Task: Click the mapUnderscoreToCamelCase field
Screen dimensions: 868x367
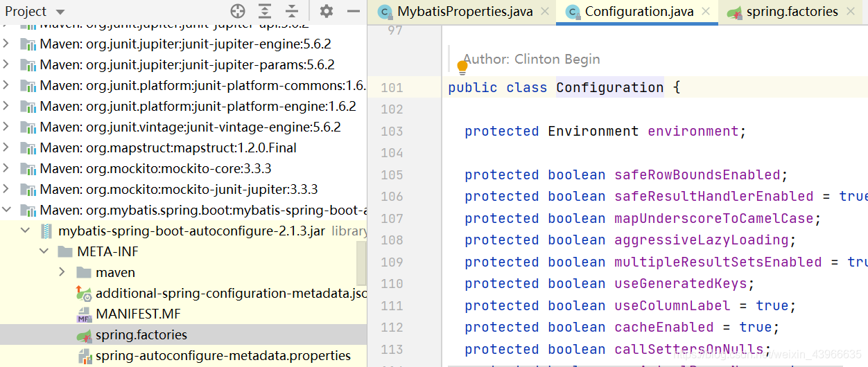Action: [x=714, y=218]
